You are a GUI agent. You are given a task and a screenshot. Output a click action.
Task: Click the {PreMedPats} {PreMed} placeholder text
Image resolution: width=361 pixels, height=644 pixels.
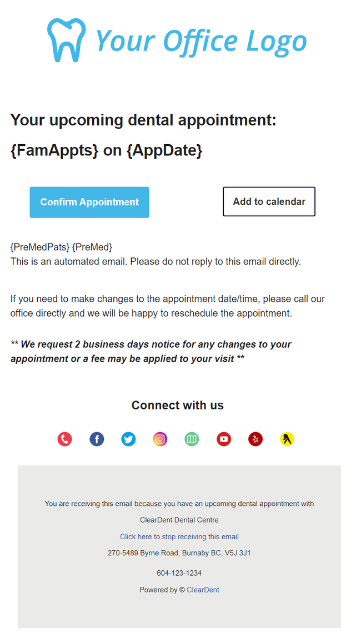(61, 247)
